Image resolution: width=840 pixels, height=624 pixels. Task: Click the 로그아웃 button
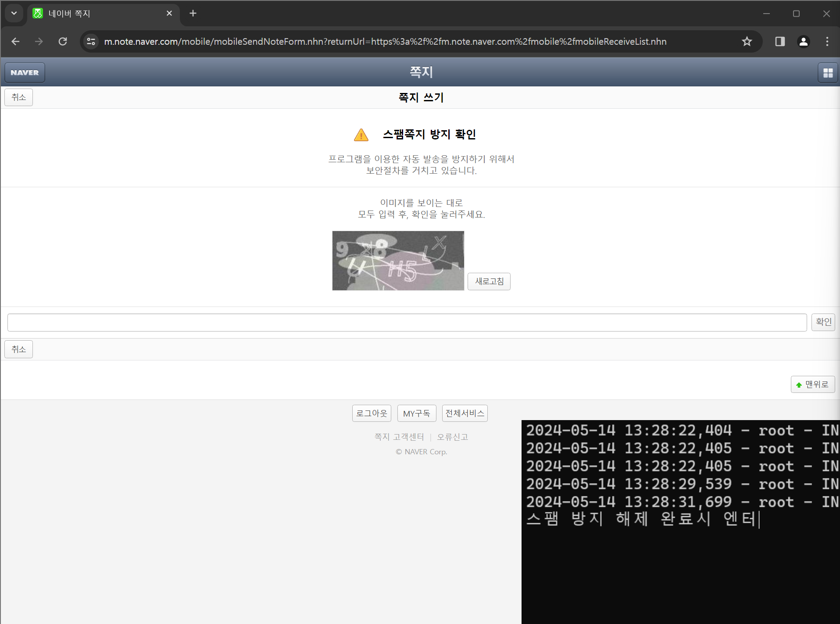pyautogui.click(x=372, y=413)
